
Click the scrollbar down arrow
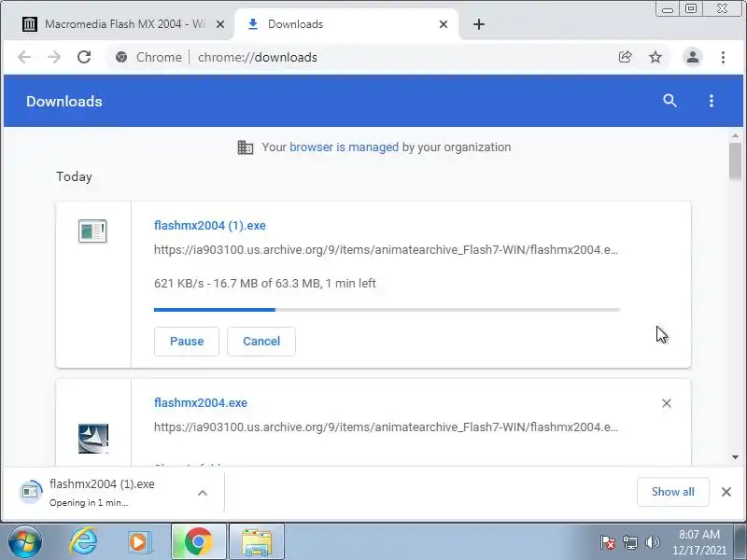(735, 457)
